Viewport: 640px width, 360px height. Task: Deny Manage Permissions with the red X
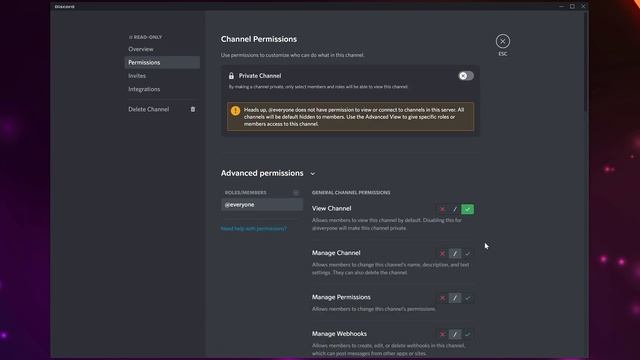point(442,298)
